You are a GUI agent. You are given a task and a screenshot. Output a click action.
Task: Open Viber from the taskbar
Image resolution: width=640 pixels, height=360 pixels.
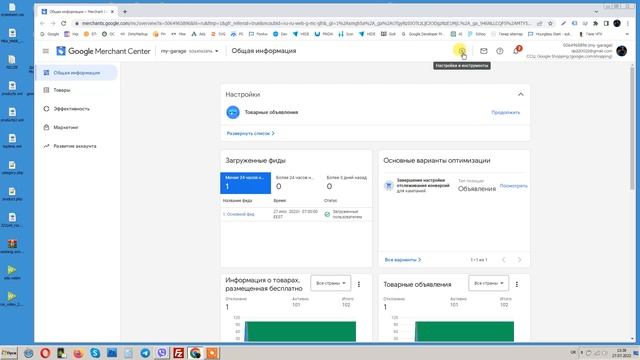162,353
